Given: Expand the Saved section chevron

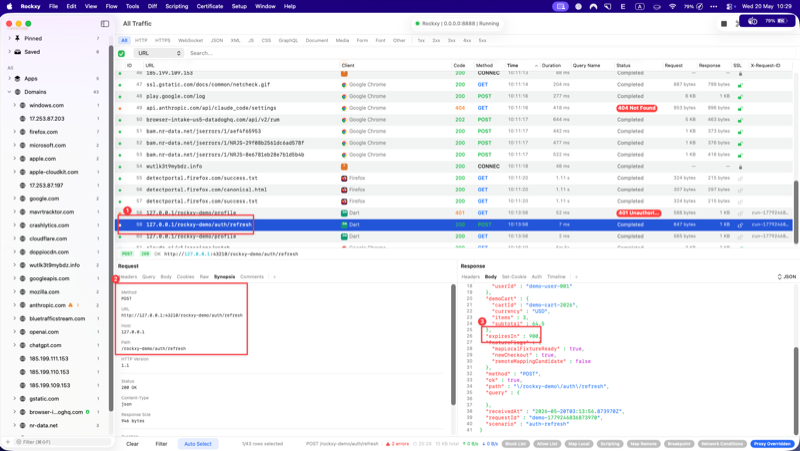Looking at the screenshot, I should coord(9,52).
